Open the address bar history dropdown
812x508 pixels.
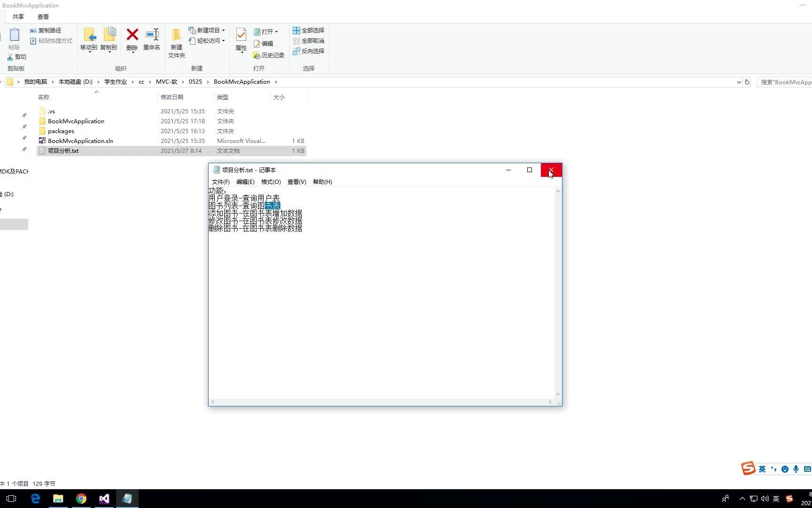(x=739, y=82)
